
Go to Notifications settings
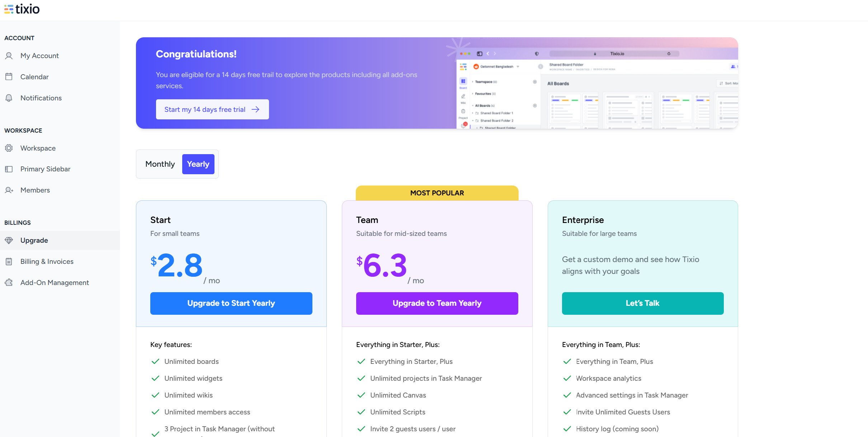(60, 98)
